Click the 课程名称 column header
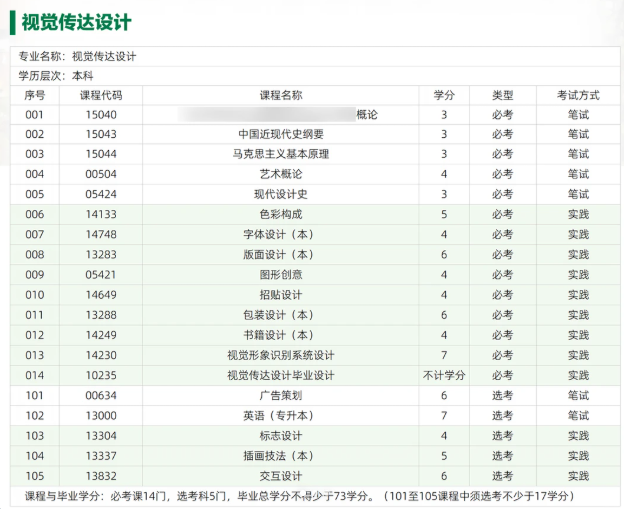The image size is (624, 509). click(x=281, y=95)
